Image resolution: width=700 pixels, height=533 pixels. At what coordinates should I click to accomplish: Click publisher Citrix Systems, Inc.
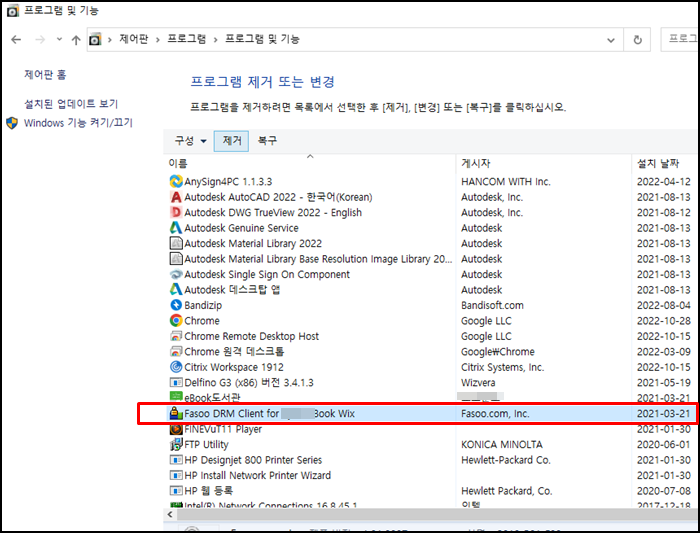tap(503, 367)
